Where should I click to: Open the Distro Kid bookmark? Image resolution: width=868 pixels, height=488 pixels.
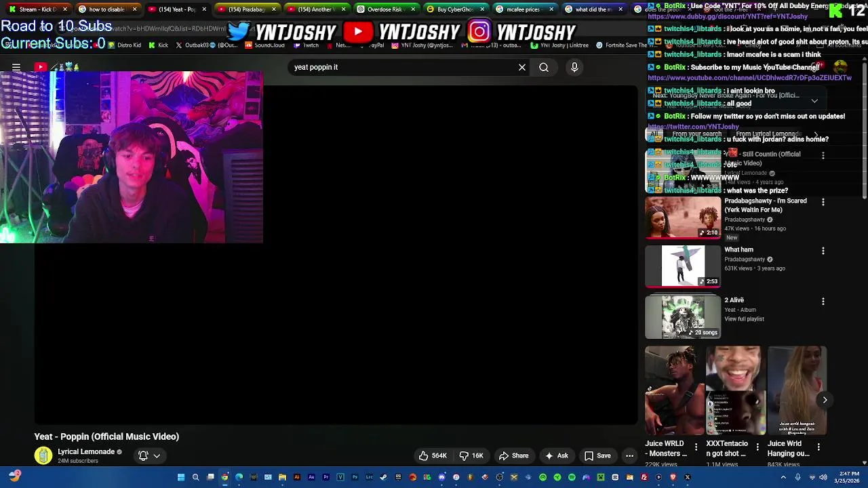point(124,45)
